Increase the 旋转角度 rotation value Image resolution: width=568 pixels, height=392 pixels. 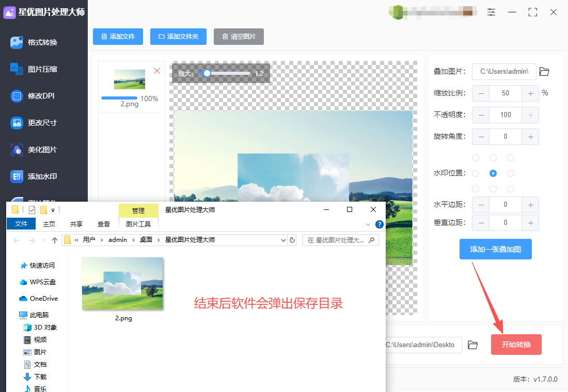pos(530,137)
